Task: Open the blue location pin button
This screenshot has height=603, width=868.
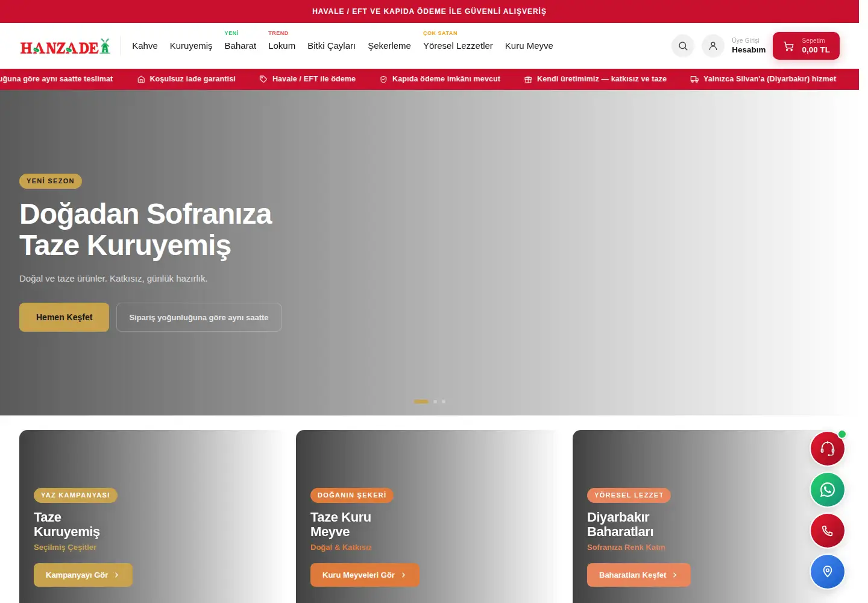Action: [828, 572]
